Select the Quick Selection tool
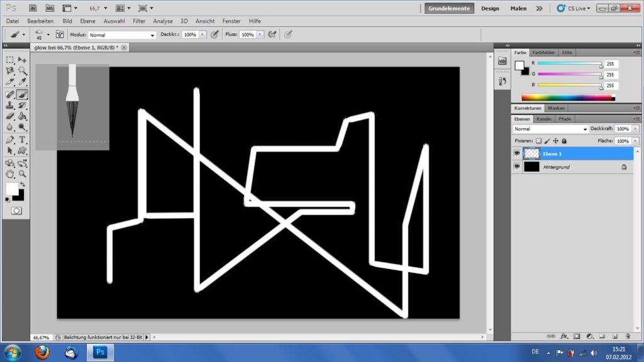 [x=22, y=71]
